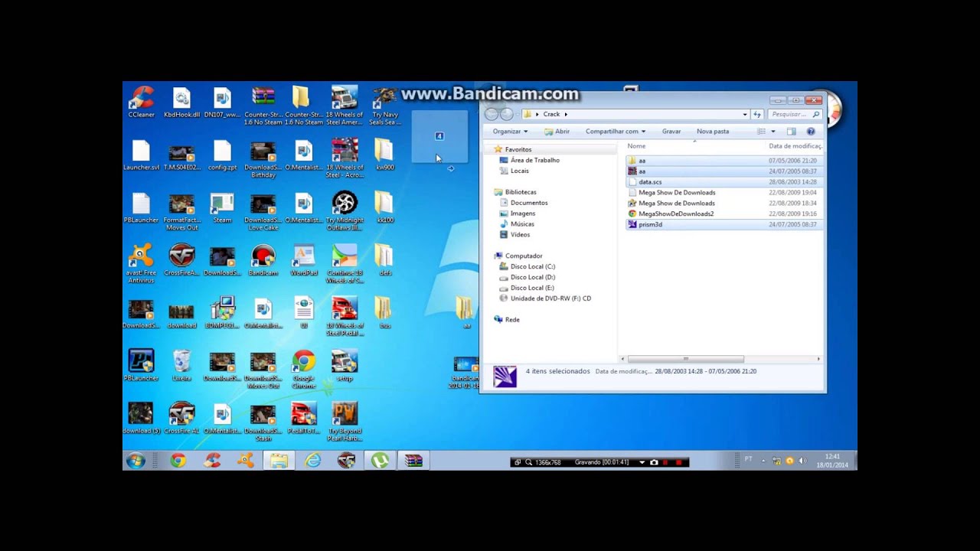This screenshot has width=980, height=551.
Task: Select FormatFactory Moves Out video file
Action: click(181, 211)
